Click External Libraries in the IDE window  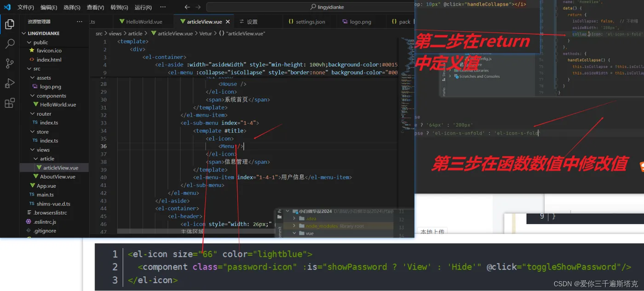(474, 71)
